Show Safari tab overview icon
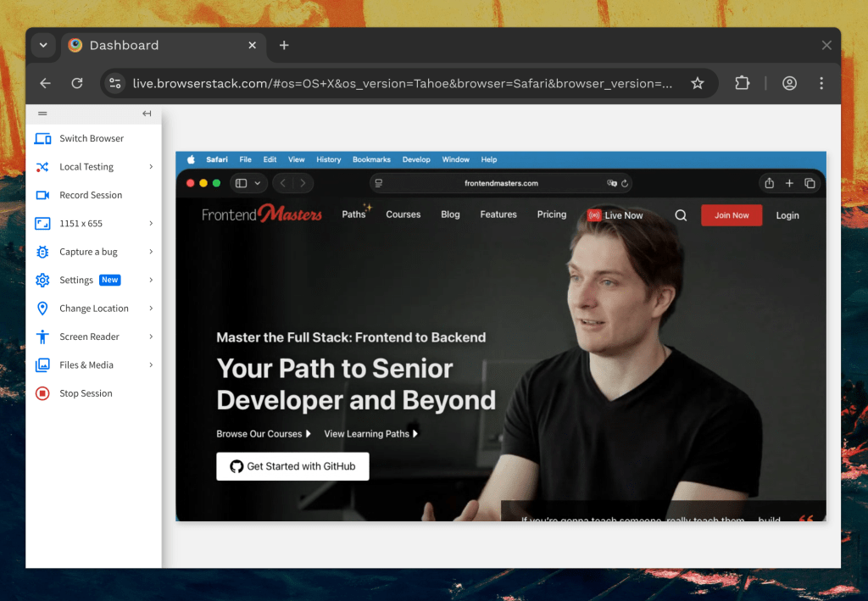The height and width of the screenshot is (601, 868). pos(810,183)
